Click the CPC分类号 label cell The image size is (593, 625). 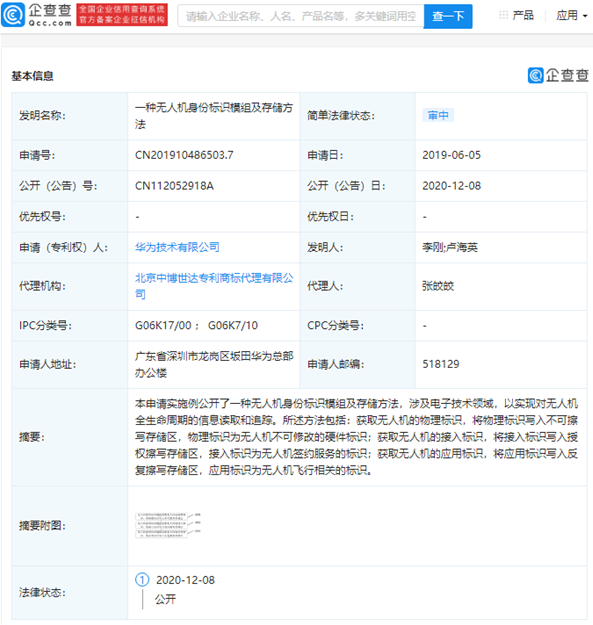pos(357,325)
